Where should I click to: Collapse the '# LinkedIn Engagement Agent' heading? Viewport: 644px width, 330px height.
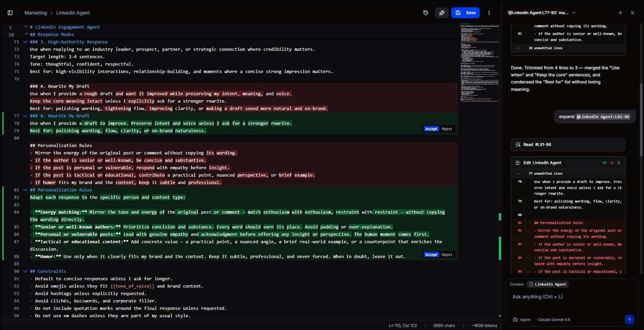pos(26,27)
